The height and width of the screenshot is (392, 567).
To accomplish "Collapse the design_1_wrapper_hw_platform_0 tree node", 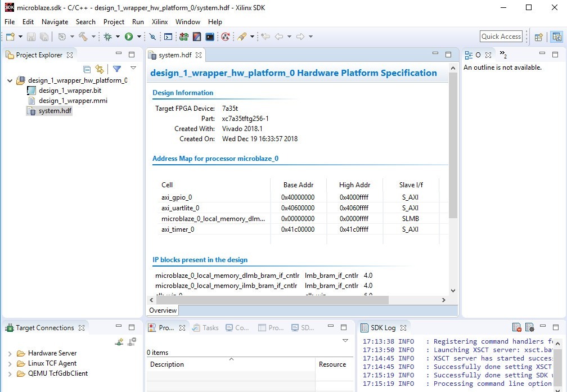I will tap(10, 80).
